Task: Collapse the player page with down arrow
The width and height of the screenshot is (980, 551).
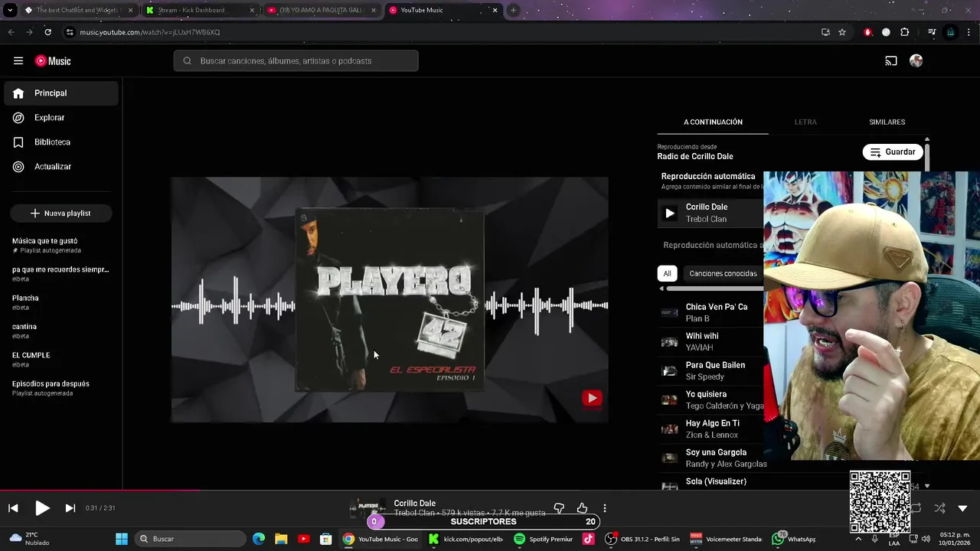Action: point(962,508)
